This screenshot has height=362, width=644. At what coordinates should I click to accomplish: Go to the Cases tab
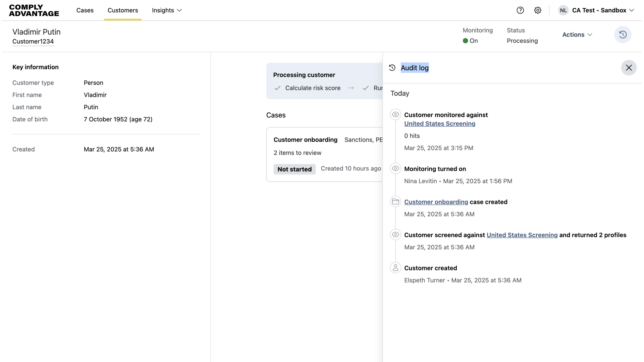(x=85, y=10)
